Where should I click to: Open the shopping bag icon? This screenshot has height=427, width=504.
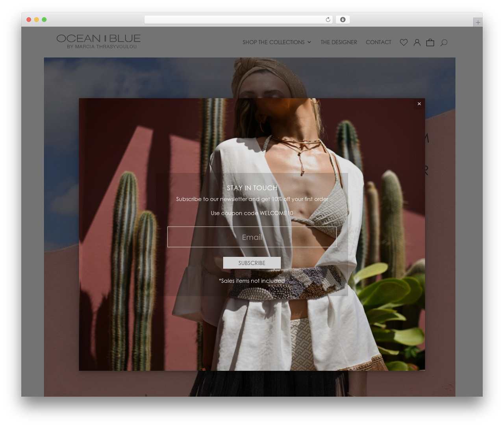coord(430,42)
